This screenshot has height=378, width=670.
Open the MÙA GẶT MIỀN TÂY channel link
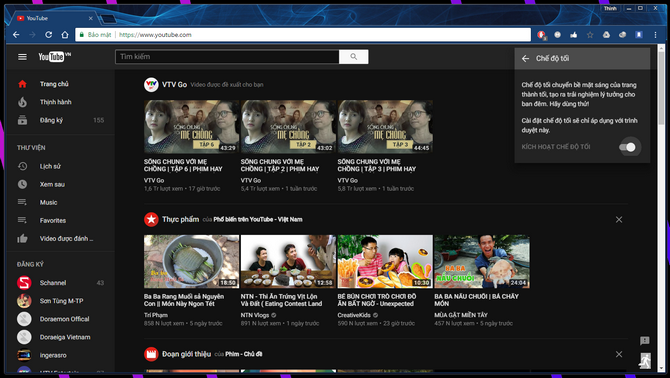[x=461, y=315]
